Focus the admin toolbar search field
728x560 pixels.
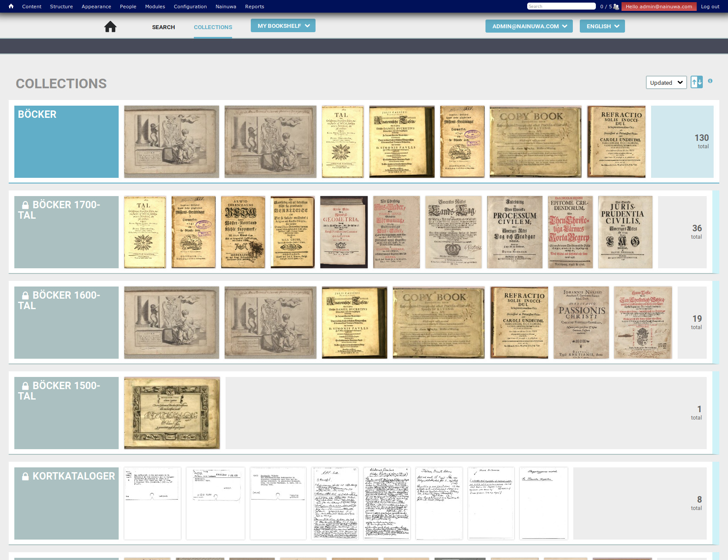(x=561, y=6)
